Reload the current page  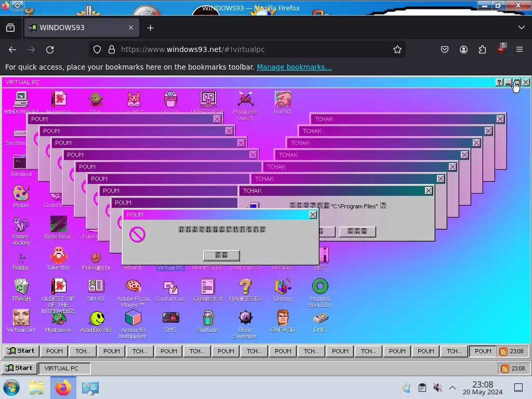(x=50, y=49)
